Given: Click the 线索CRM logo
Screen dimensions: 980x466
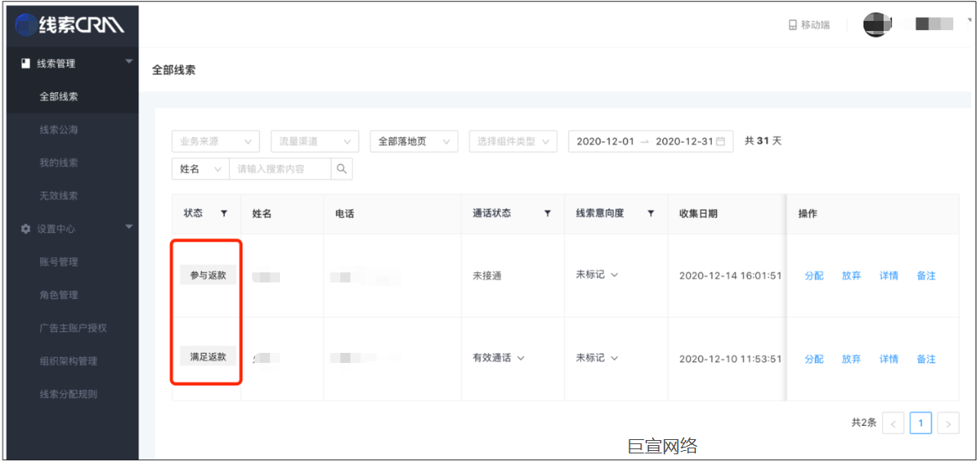Looking at the screenshot, I should [70, 25].
